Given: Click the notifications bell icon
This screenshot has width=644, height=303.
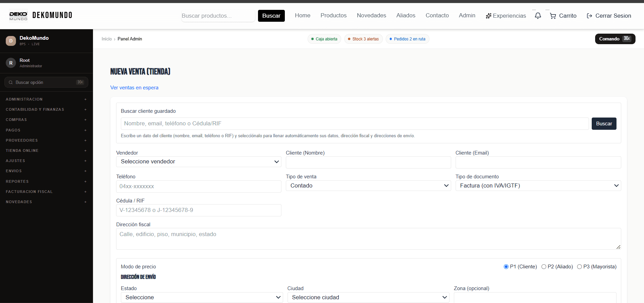Looking at the screenshot, I should pyautogui.click(x=538, y=16).
